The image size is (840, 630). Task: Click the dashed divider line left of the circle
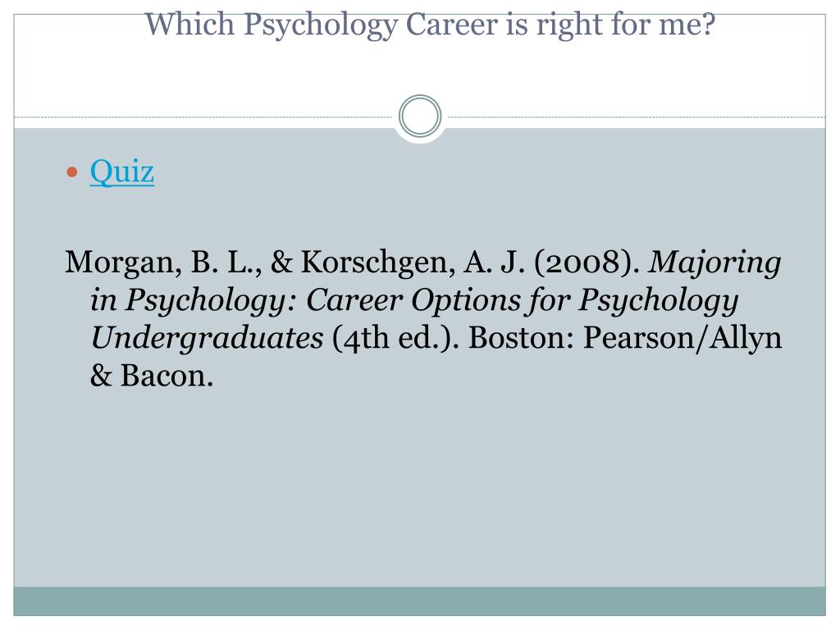point(203,116)
